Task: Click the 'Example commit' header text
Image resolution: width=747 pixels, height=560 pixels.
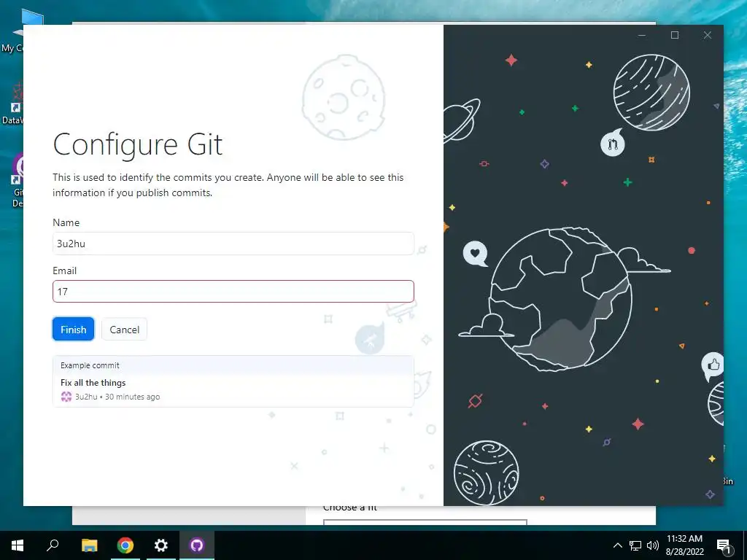Action: [x=90, y=365]
